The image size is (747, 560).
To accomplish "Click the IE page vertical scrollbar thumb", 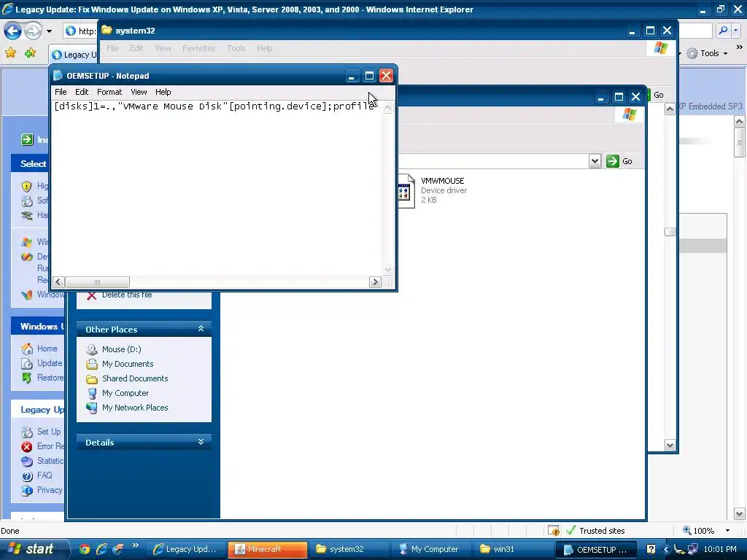I will [x=740, y=142].
